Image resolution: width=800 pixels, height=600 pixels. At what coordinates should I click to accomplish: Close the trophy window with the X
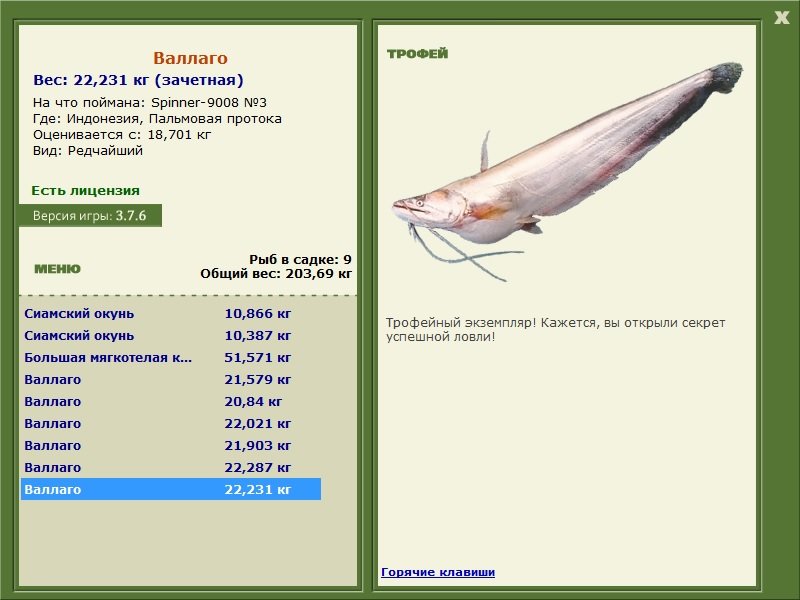(x=781, y=18)
